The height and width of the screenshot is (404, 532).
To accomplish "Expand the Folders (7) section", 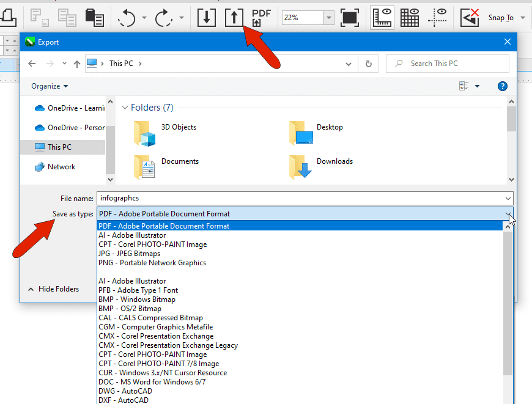I will tap(147, 107).
